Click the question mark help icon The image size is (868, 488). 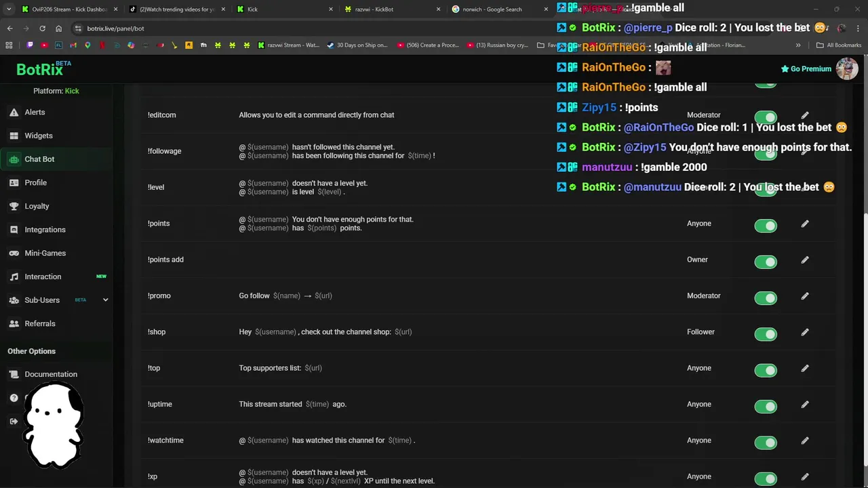click(x=14, y=398)
